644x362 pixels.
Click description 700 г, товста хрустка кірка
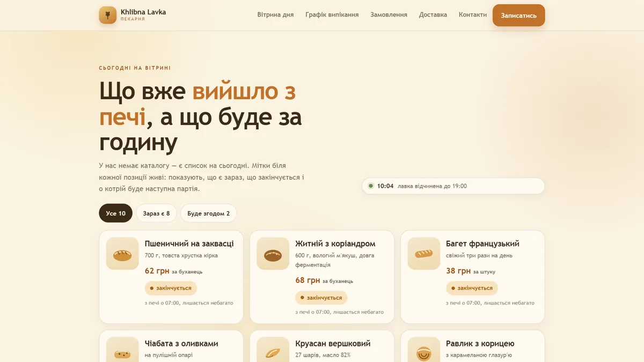coord(181,256)
